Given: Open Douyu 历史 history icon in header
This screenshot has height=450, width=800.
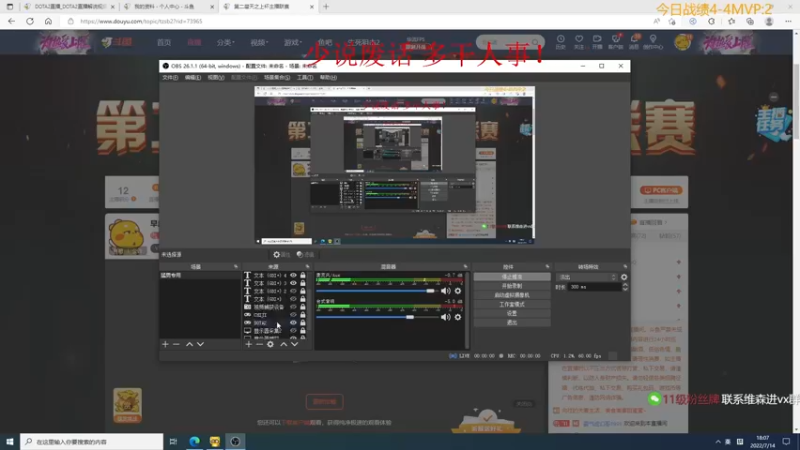Looking at the screenshot, I should click(561, 42).
